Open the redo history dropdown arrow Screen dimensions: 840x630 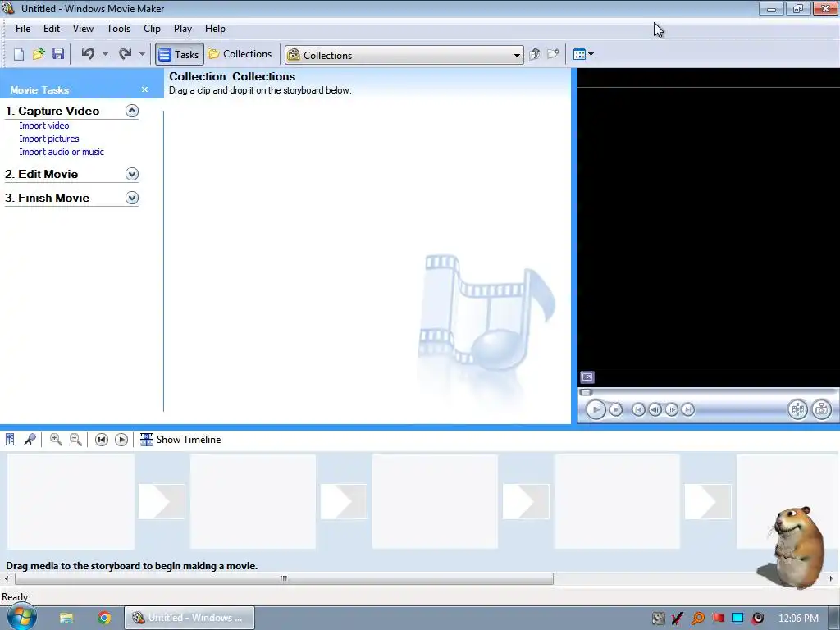(142, 54)
